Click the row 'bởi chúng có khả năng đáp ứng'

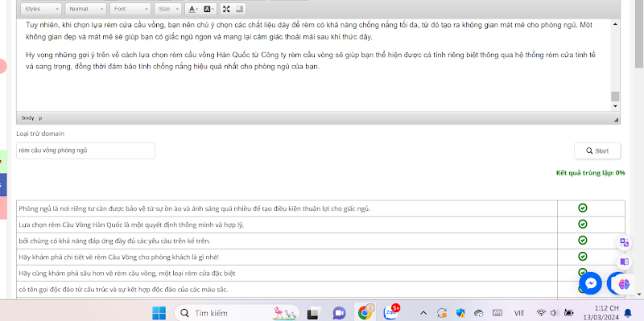(x=287, y=241)
